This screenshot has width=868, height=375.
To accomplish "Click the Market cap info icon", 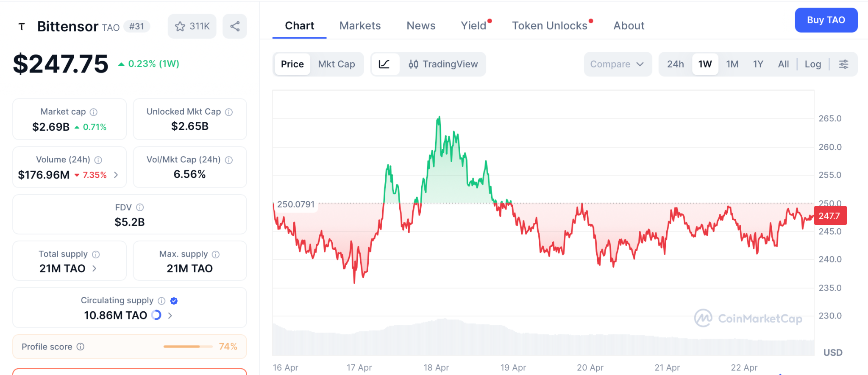I will (94, 112).
